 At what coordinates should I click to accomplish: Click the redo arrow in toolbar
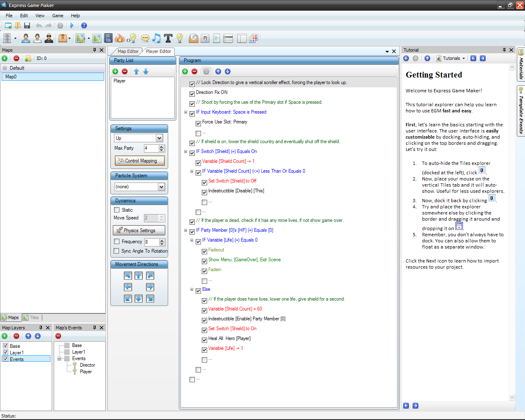click(x=48, y=25)
